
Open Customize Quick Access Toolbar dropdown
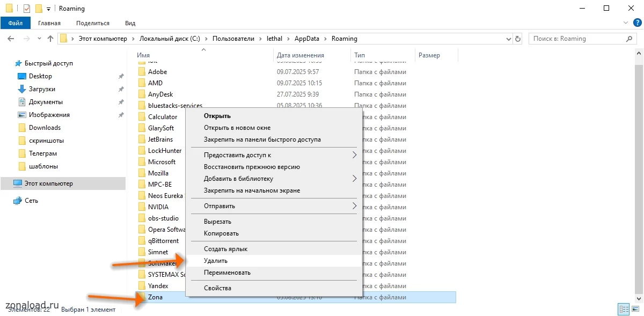coord(48,9)
